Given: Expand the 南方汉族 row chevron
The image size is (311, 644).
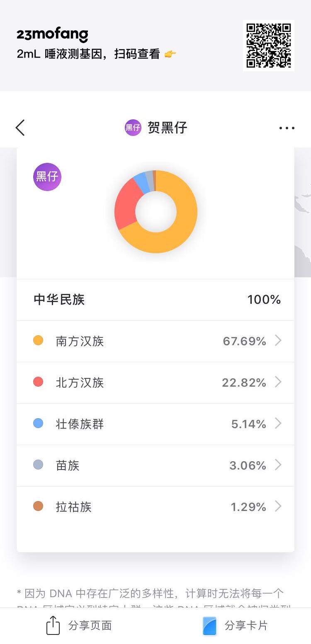Looking at the screenshot, I should coord(278,341).
